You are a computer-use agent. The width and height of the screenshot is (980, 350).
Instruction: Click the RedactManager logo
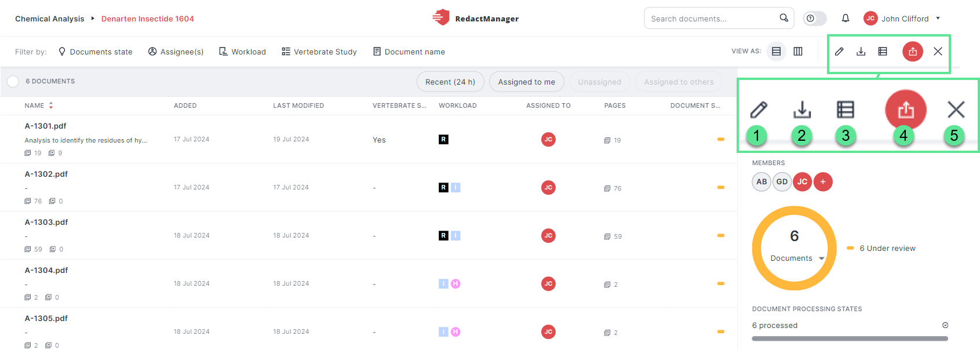tap(475, 18)
